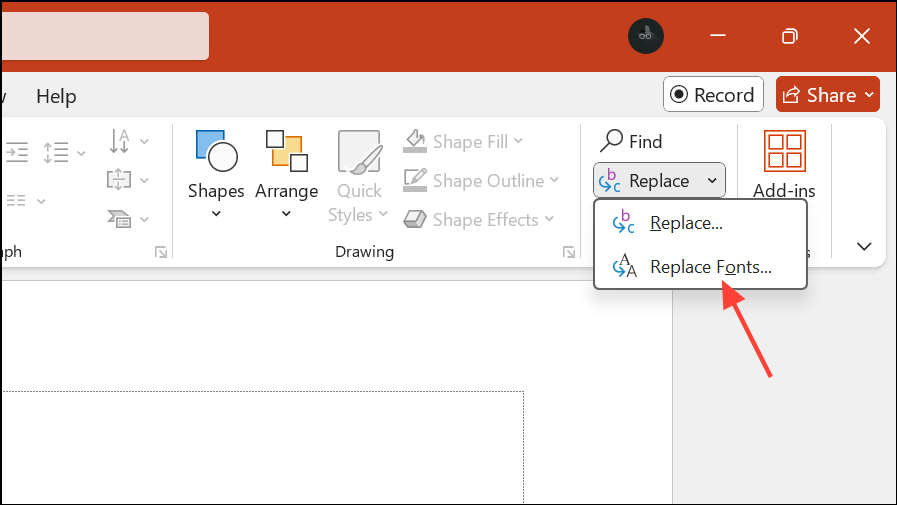Select Replace... in the dropdown menu

pyautogui.click(x=686, y=223)
